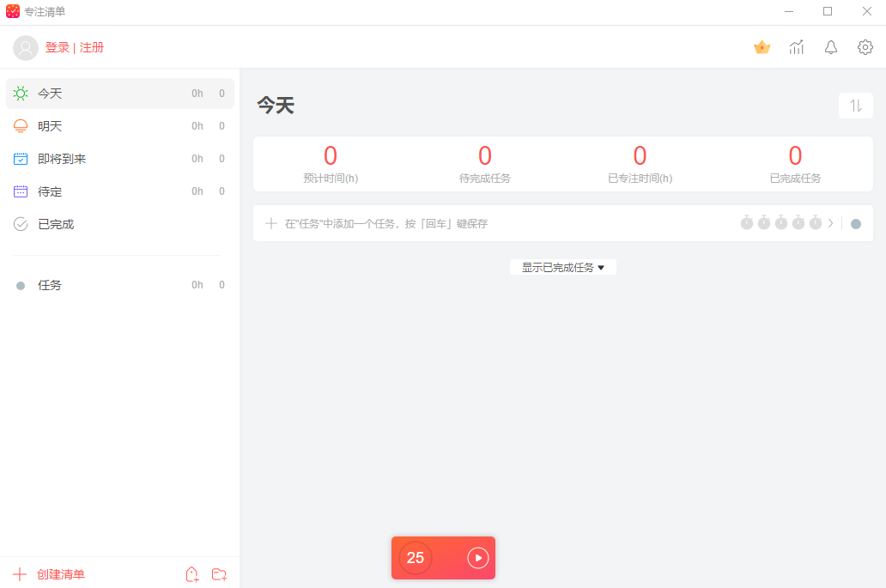Click the 25 minute timer circle

point(416,558)
